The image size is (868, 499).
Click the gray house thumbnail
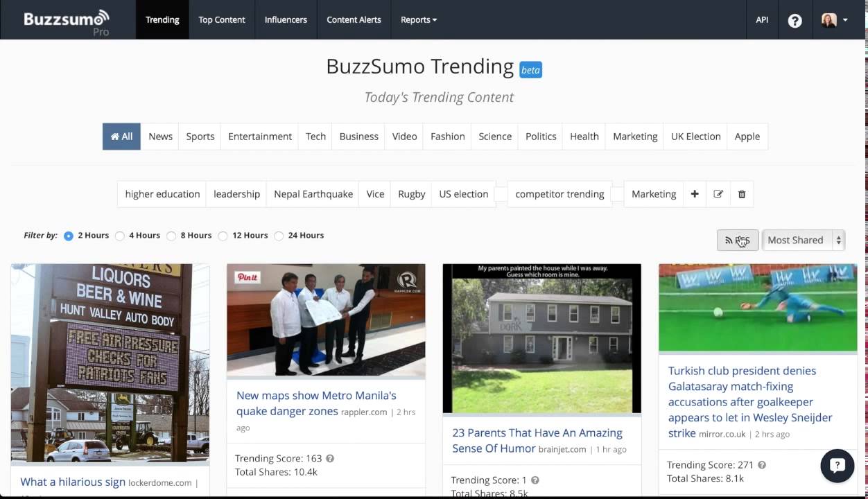pos(542,338)
